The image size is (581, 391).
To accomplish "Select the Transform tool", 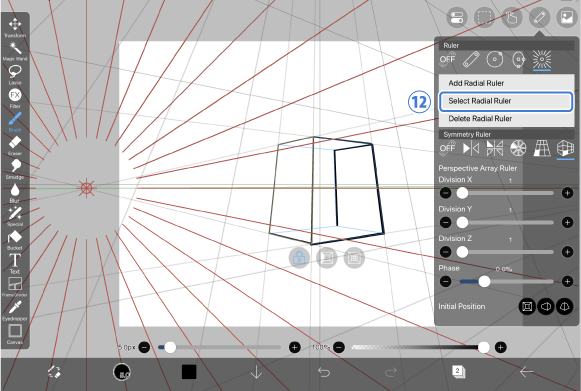I will tap(15, 27).
